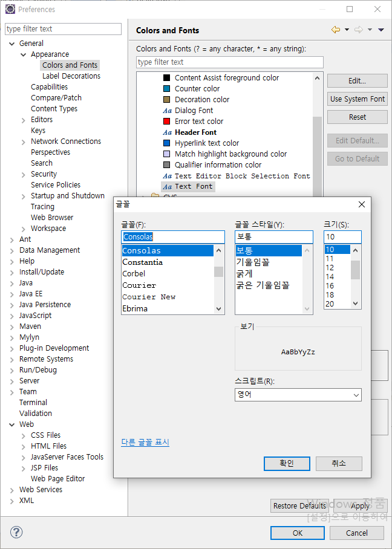Select Keys preference item
Viewport: 392px width, 549px height.
coord(38,131)
